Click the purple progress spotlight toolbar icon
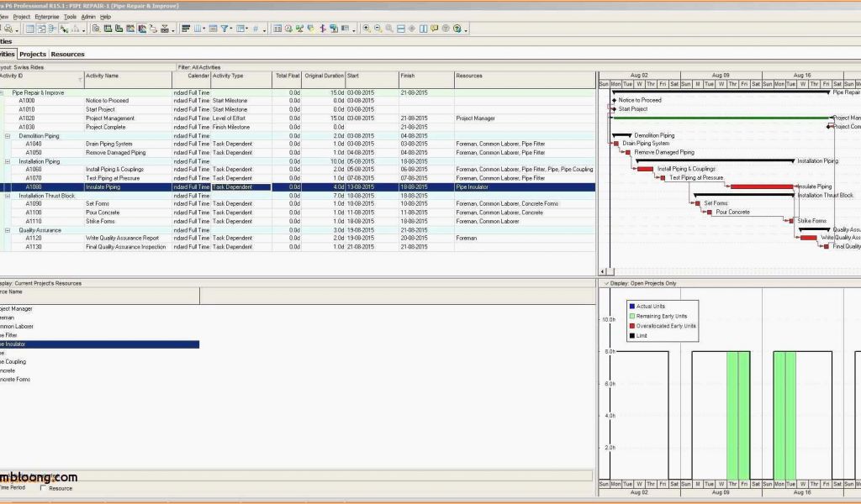861x504 pixels. pos(322,29)
